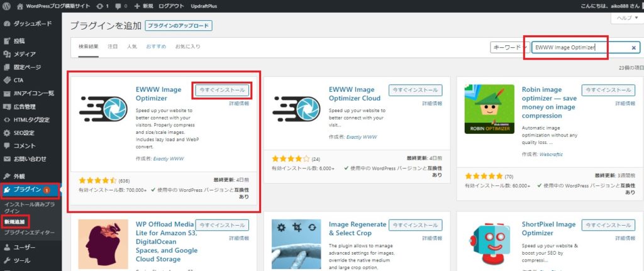Viewport: 644px width, 271px height.
Task: Open comments bubble icon in admin bar
Action: coord(118,6)
